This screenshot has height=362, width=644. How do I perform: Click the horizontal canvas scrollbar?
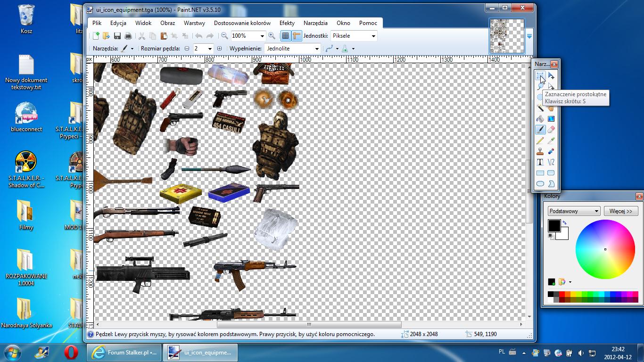(309, 324)
